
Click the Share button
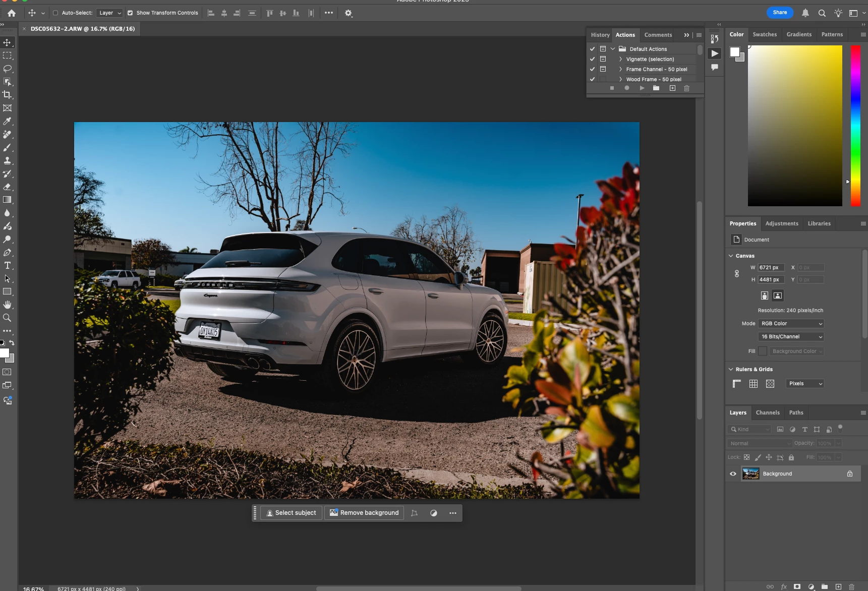click(x=780, y=13)
